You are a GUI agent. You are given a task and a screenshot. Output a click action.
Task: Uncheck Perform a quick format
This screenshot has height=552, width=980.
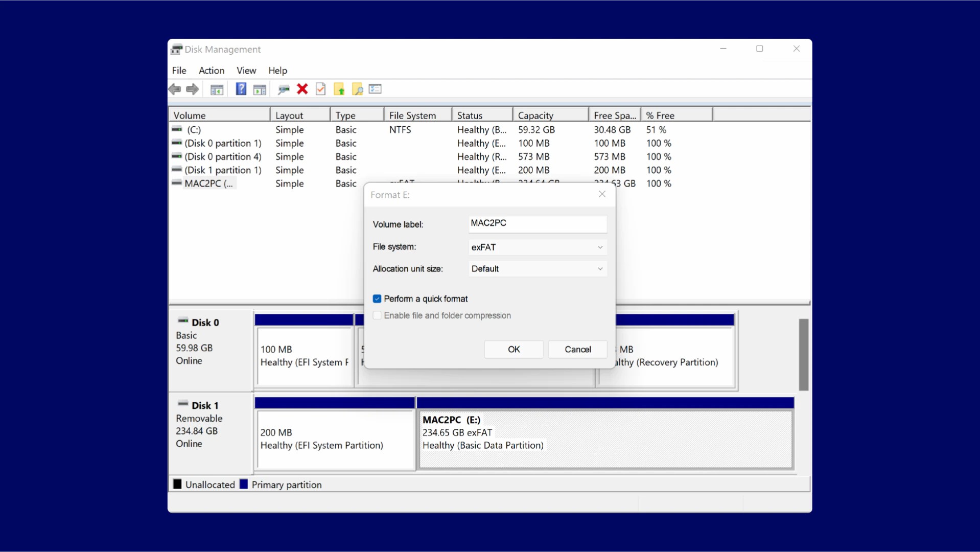377,299
